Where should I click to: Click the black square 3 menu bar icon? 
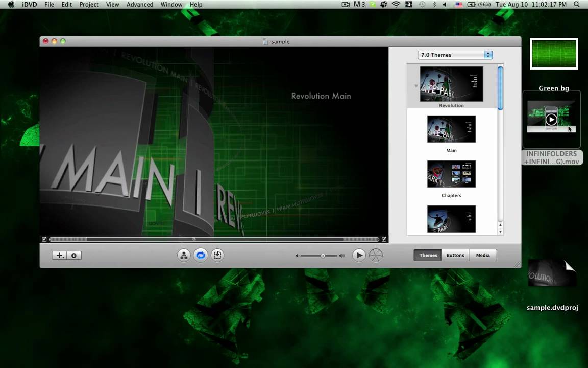pos(409,5)
